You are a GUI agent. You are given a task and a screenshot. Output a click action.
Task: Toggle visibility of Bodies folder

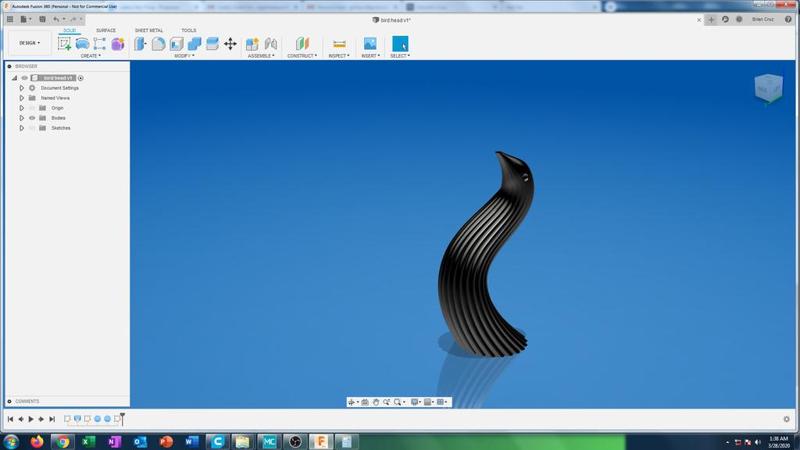[x=32, y=118]
